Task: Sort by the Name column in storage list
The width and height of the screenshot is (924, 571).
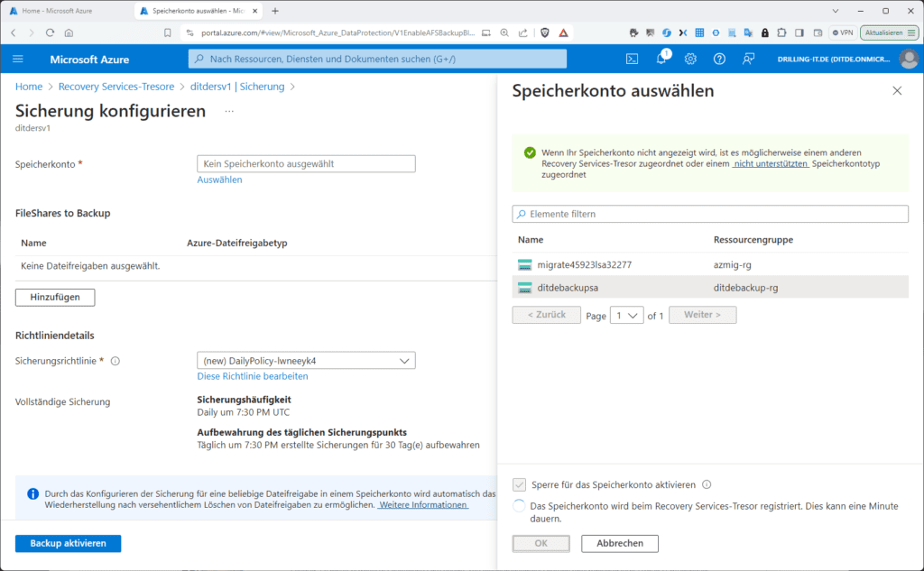Action: coord(531,240)
